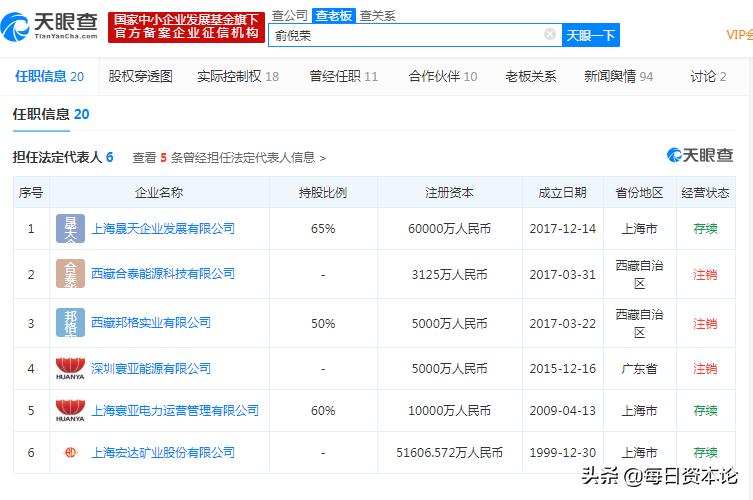Open link 深圳寰亚能源有限公司
753x500 pixels.
151,369
